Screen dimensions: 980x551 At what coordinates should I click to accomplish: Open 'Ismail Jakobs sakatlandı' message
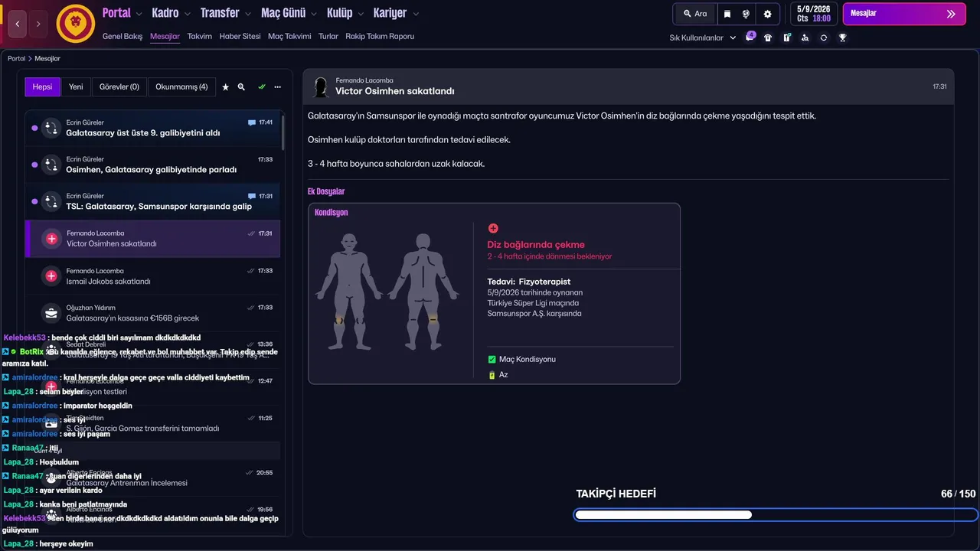[x=152, y=276]
